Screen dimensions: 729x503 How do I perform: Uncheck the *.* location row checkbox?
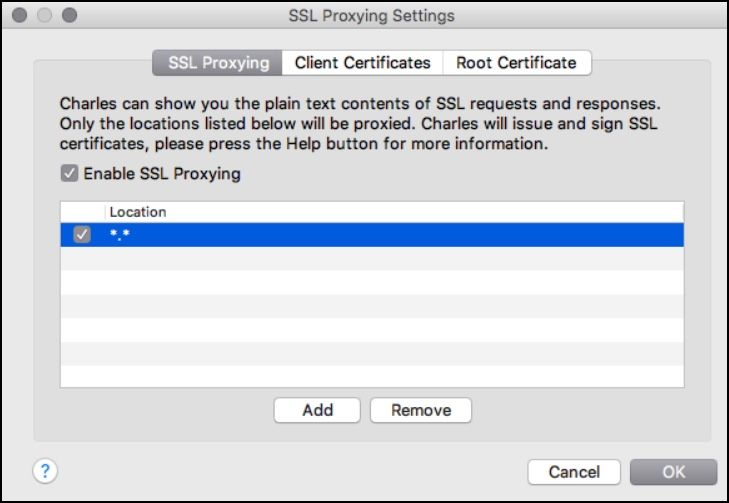(82, 235)
